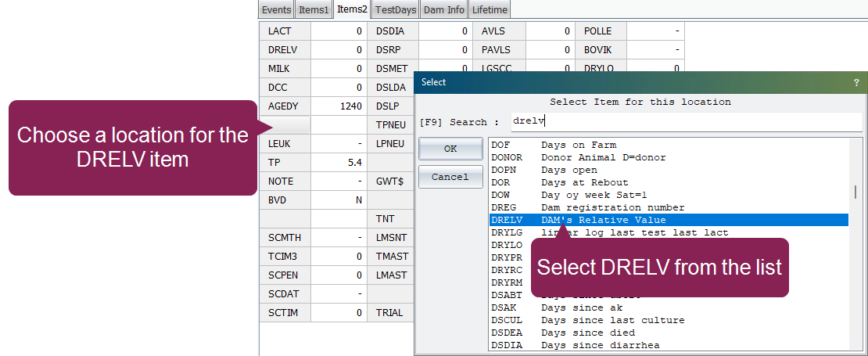Select DSCUL Days since last culture
Viewport: 868px width, 356px height.
669,320
